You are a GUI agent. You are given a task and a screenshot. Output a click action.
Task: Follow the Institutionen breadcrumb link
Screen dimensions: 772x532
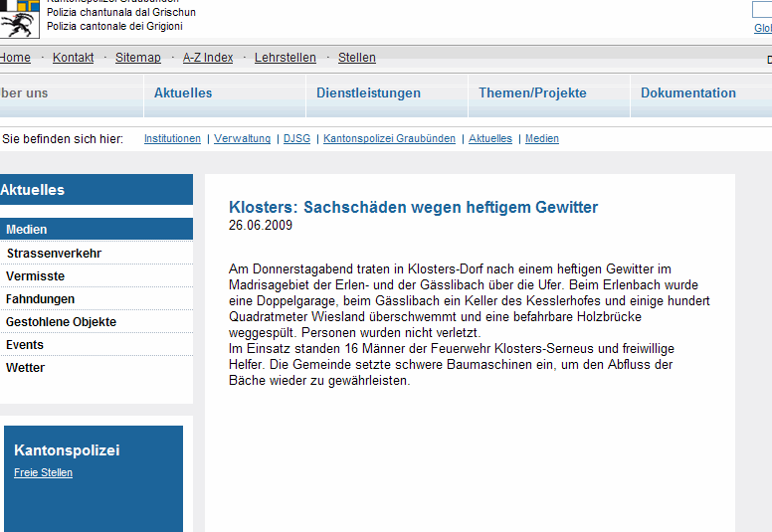pyautogui.click(x=172, y=139)
